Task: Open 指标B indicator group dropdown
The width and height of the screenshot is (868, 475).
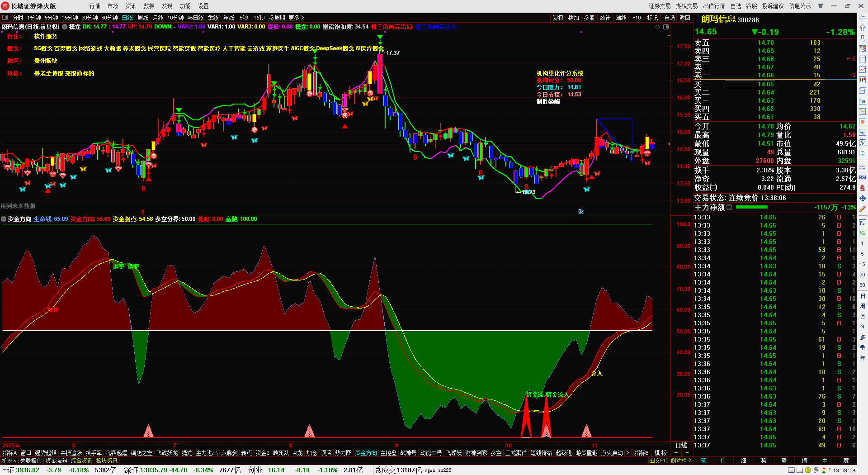Action: pyautogui.click(x=642, y=453)
